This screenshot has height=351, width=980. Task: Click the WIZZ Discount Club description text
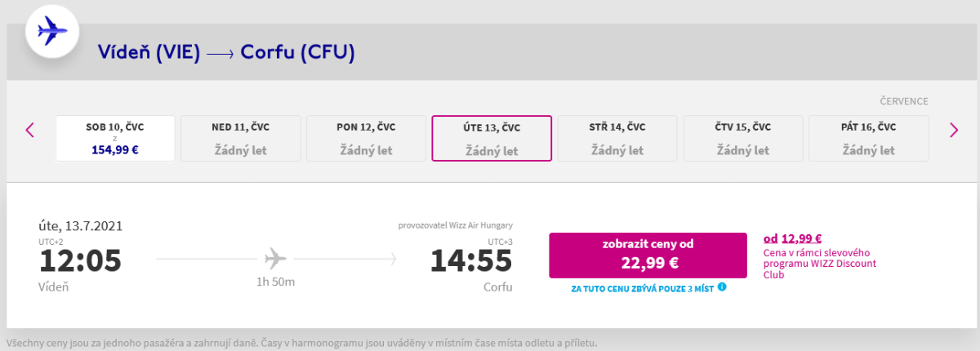click(x=819, y=263)
